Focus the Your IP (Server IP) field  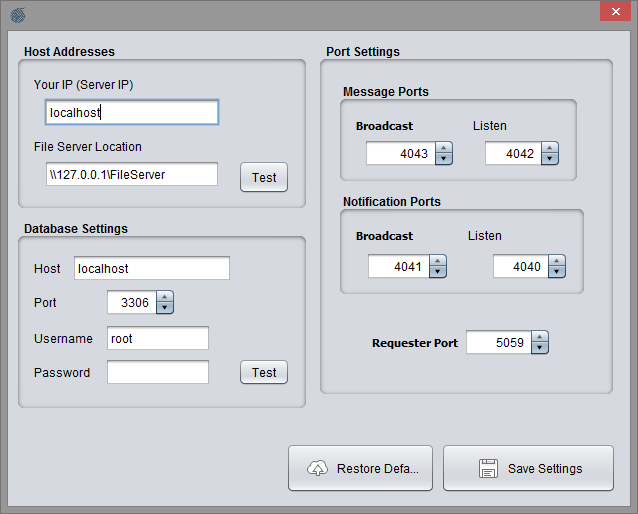(131, 112)
